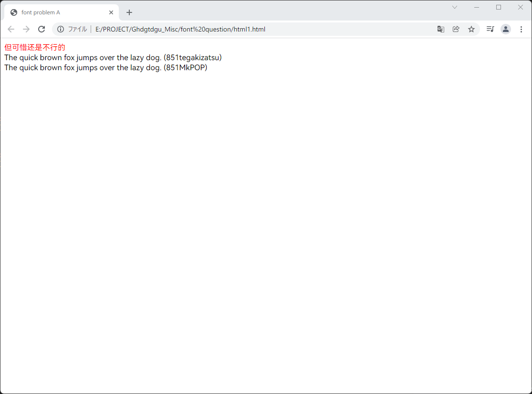Click the red Chinese text line
This screenshot has height=394, width=532.
35,47
